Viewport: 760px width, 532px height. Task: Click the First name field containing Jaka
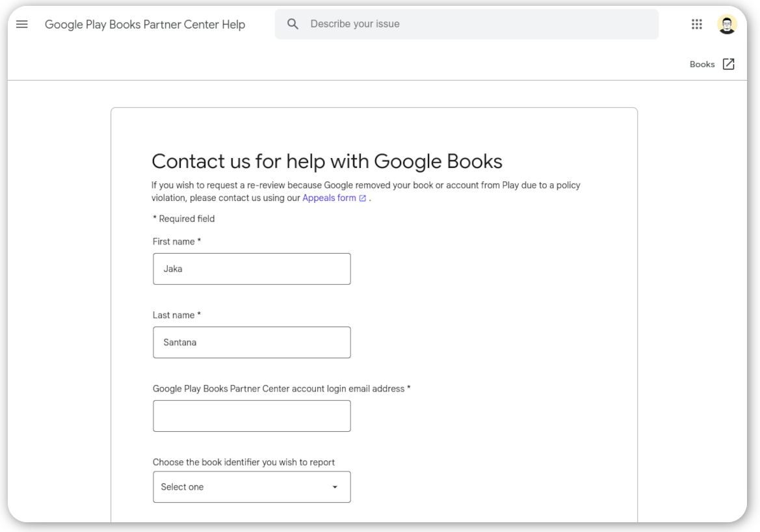[252, 269]
